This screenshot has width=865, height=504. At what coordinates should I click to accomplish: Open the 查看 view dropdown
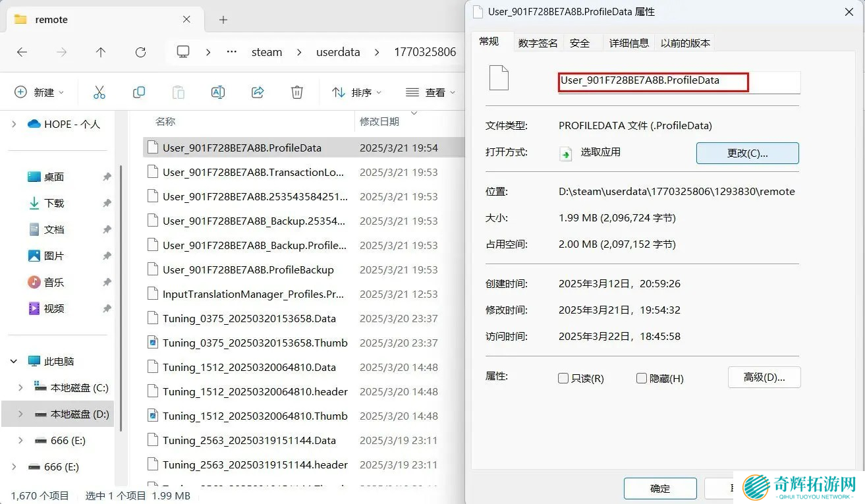click(431, 92)
